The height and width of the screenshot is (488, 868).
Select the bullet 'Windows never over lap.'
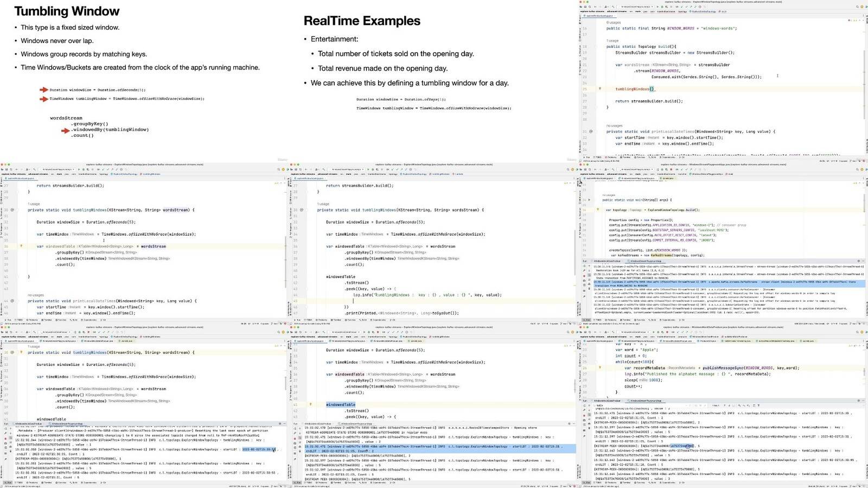coord(57,41)
